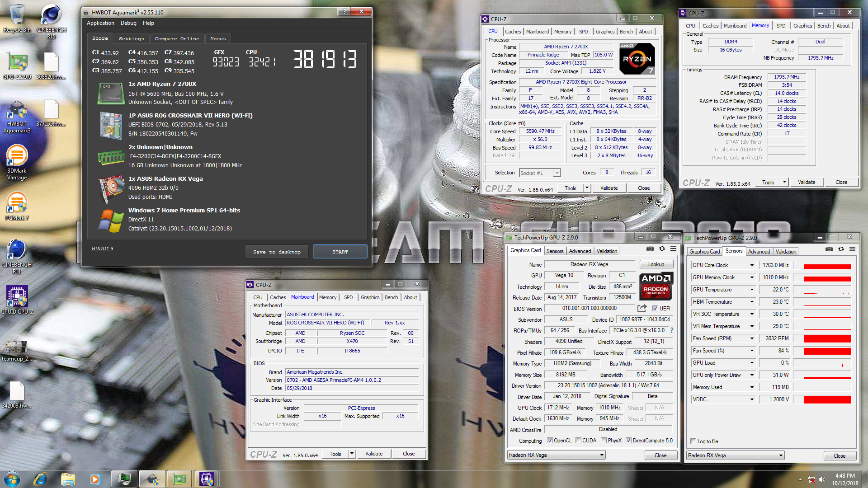
Task: Open the 377155.hw... file on the desktop
Action: pyautogui.click(x=51, y=113)
